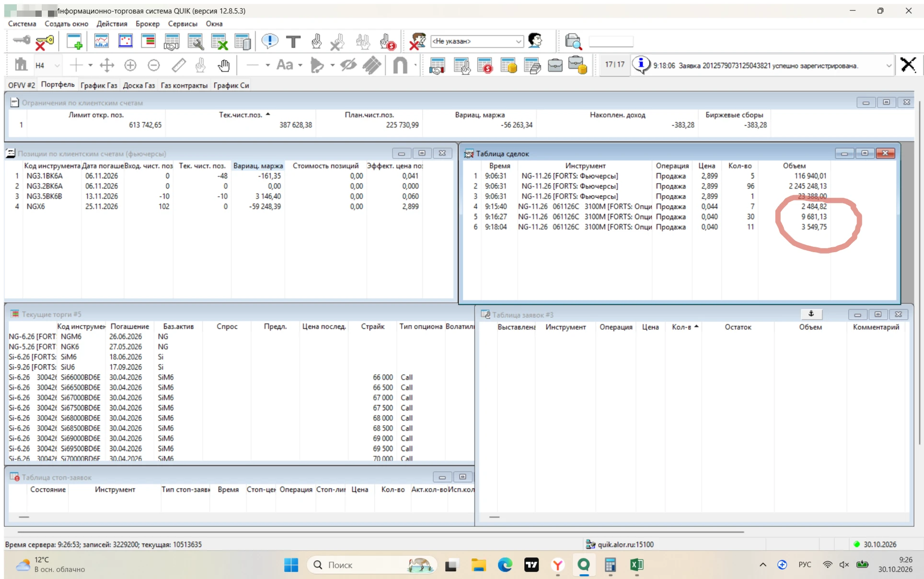This screenshot has height=579, width=924.
Task: Toggle the magnet snap tool
Action: point(400,65)
